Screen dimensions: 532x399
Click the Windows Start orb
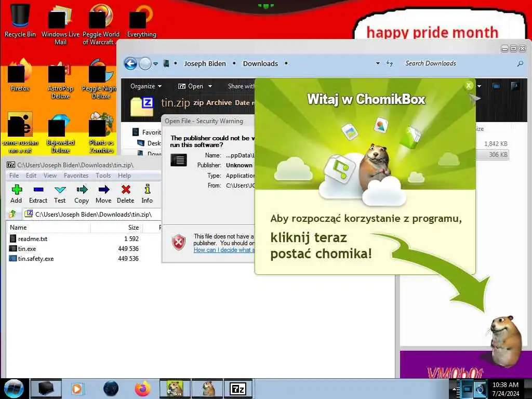tap(14, 389)
